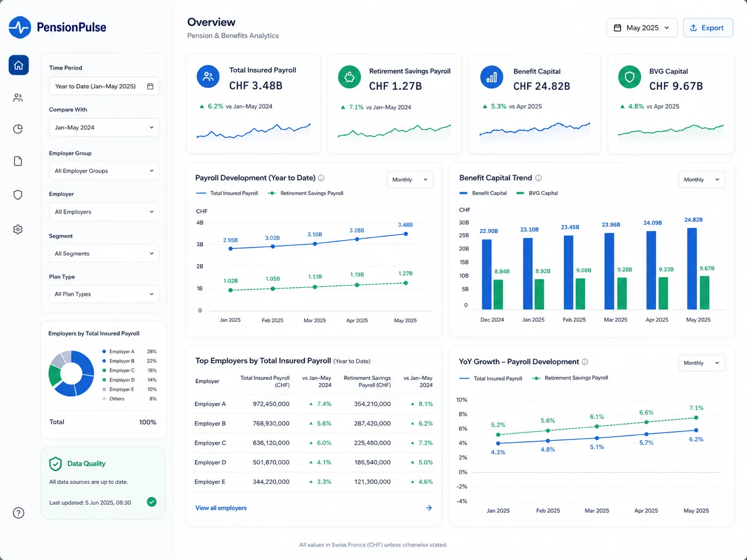Screen dimensions: 747x560
Task: Open the documents sidebar icon
Action: pyautogui.click(x=18, y=161)
